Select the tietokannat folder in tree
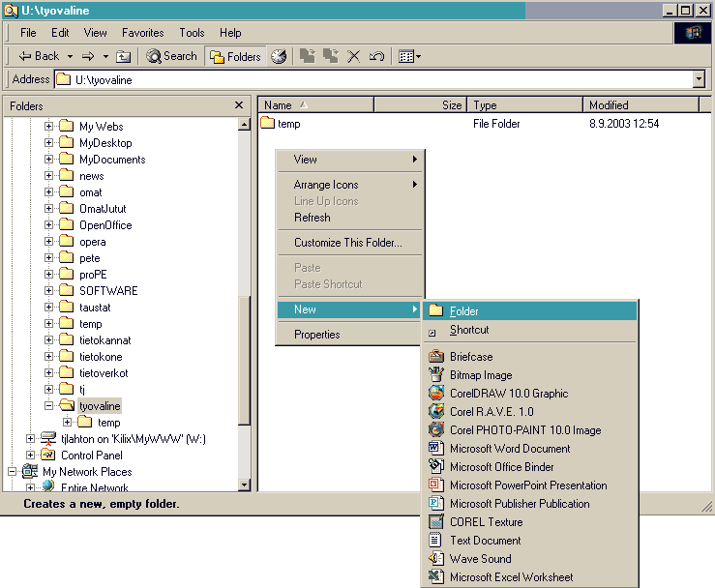This screenshot has width=715, height=588. pos(104,340)
